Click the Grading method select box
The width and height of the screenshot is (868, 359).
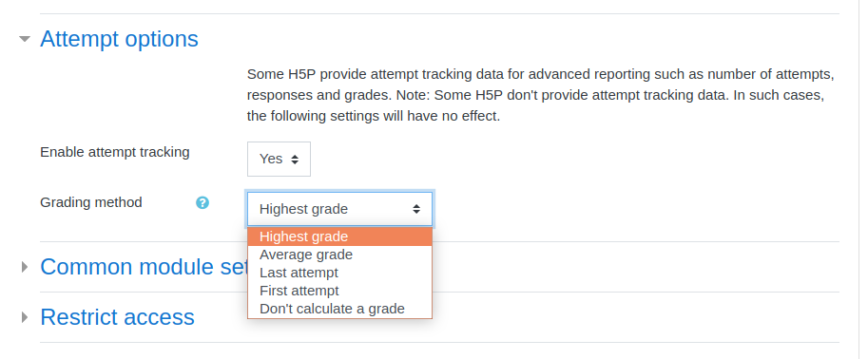tap(340, 209)
